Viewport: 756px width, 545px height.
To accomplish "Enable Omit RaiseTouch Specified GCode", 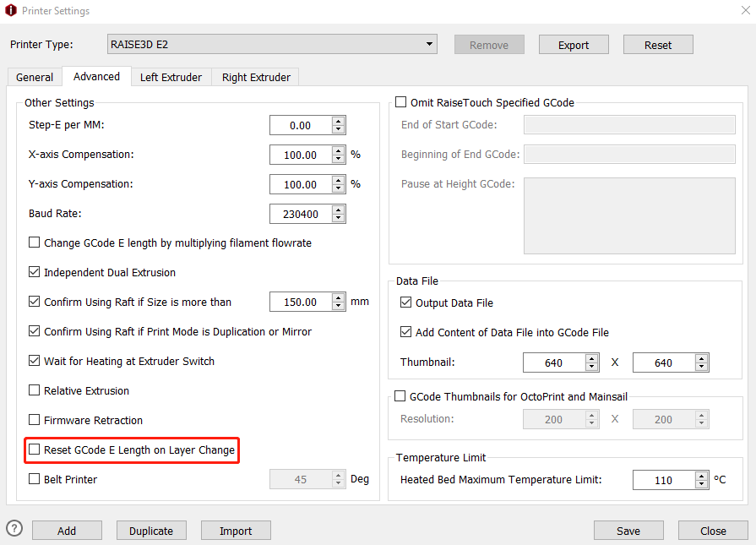I will pos(400,102).
